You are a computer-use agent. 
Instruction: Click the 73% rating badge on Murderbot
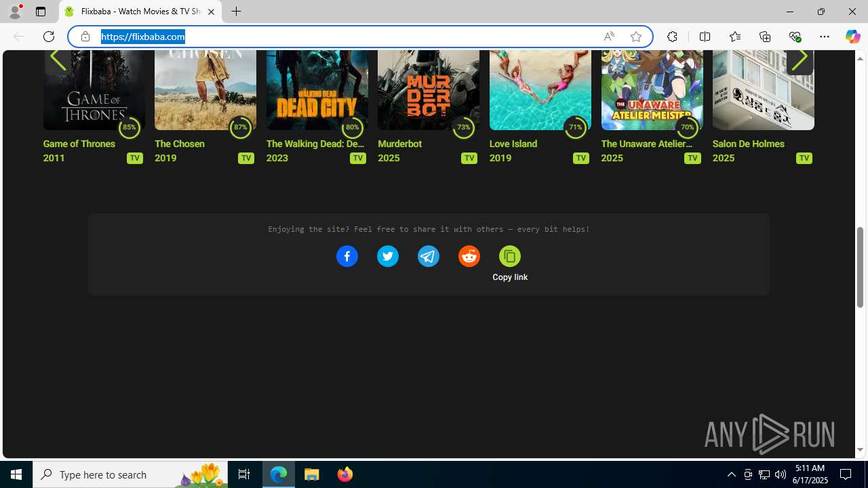[464, 127]
